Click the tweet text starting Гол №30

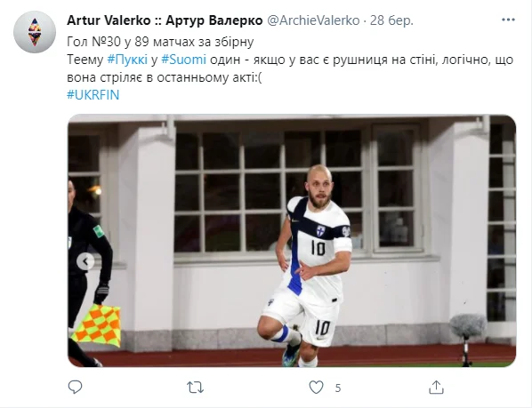coord(160,42)
